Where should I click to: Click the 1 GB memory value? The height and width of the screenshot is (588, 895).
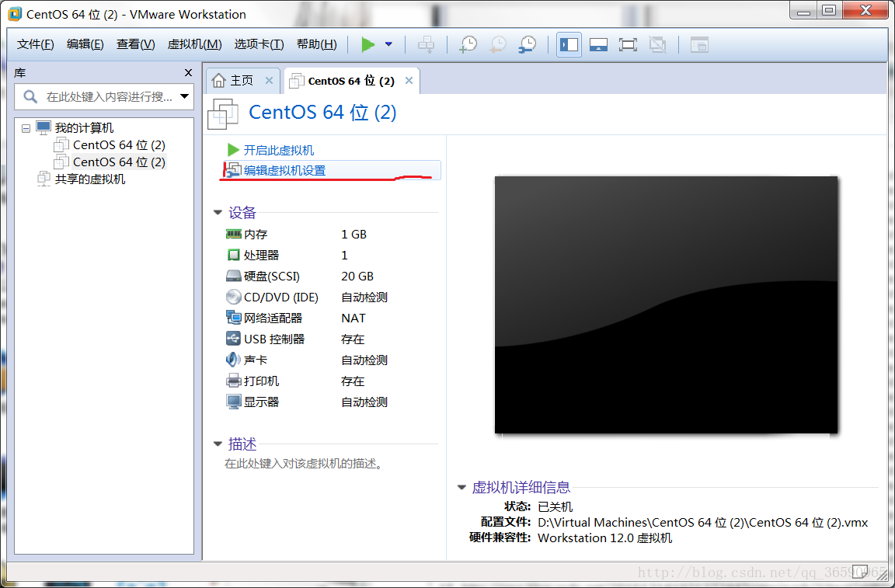[x=354, y=234]
